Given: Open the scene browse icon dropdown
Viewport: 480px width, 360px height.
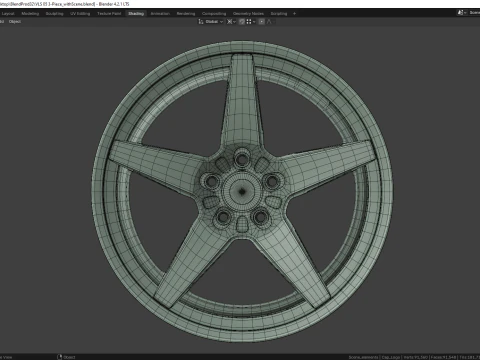Looking at the screenshot, I should pyautogui.click(x=462, y=13).
